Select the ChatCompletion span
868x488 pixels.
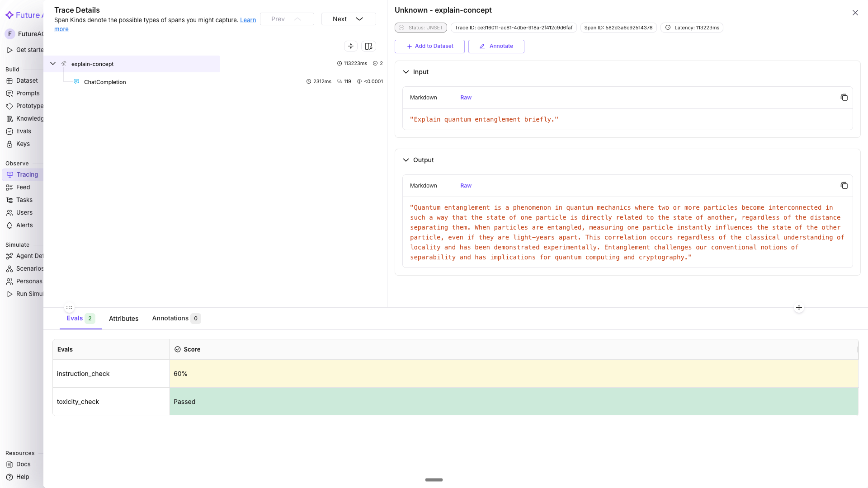coord(105,82)
